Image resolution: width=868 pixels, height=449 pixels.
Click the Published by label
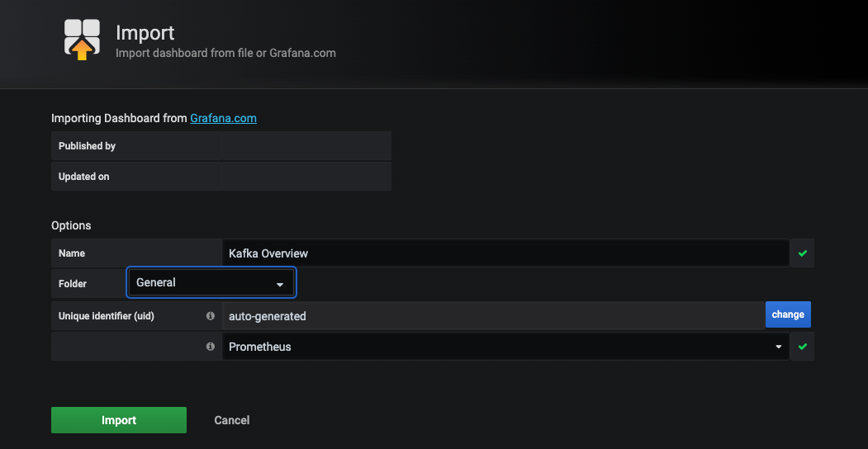pos(87,146)
